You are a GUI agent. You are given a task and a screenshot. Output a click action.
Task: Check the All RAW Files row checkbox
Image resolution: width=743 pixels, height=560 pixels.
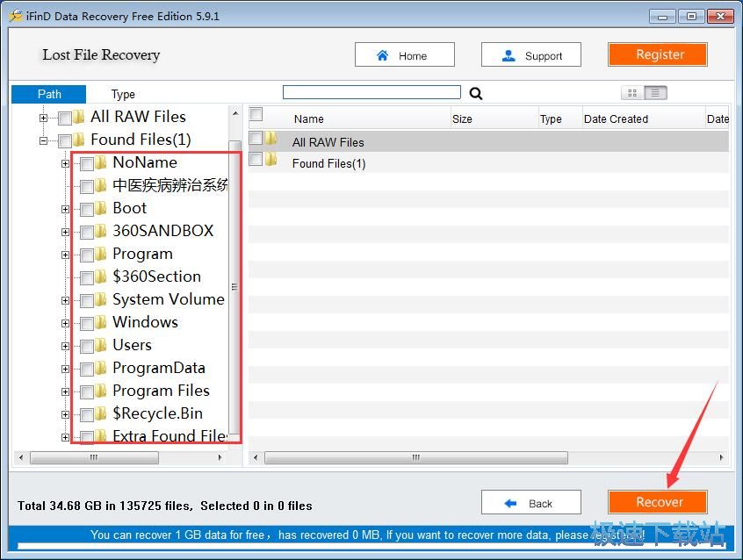click(255, 138)
